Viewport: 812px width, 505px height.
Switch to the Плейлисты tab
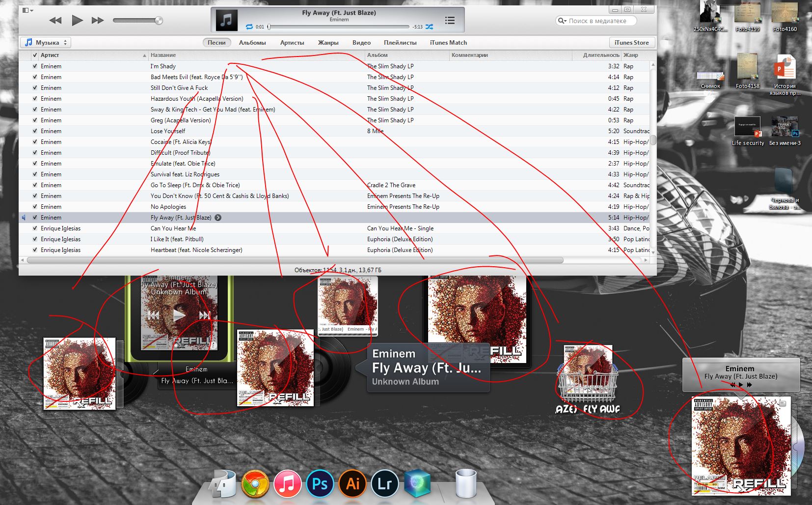click(400, 43)
